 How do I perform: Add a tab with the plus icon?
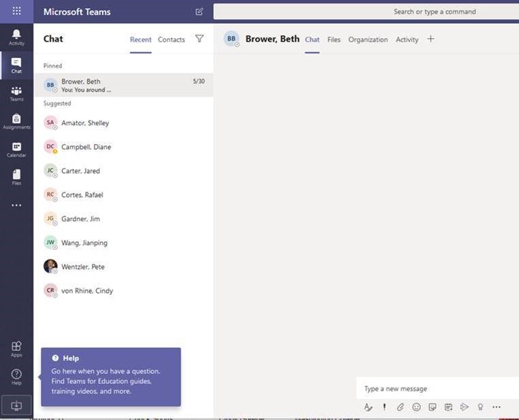click(431, 39)
